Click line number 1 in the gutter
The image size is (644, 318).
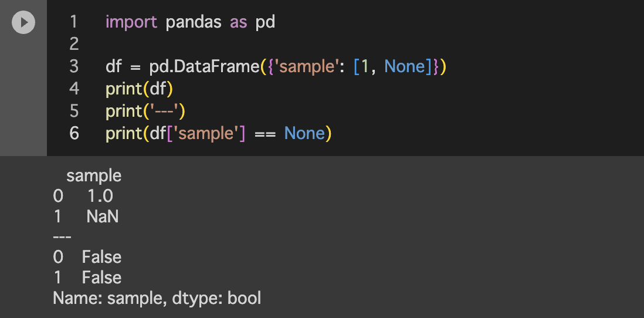coord(73,22)
